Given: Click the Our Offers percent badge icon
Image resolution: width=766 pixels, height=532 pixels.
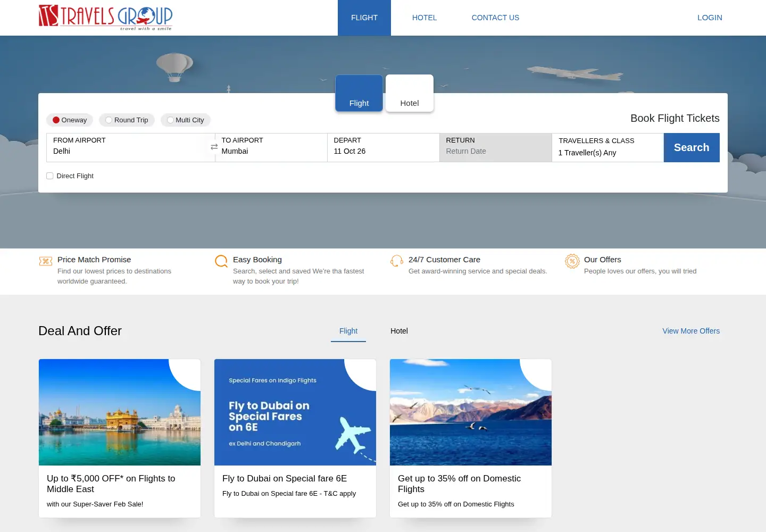Looking at the screenshot, I should point(572,261).
